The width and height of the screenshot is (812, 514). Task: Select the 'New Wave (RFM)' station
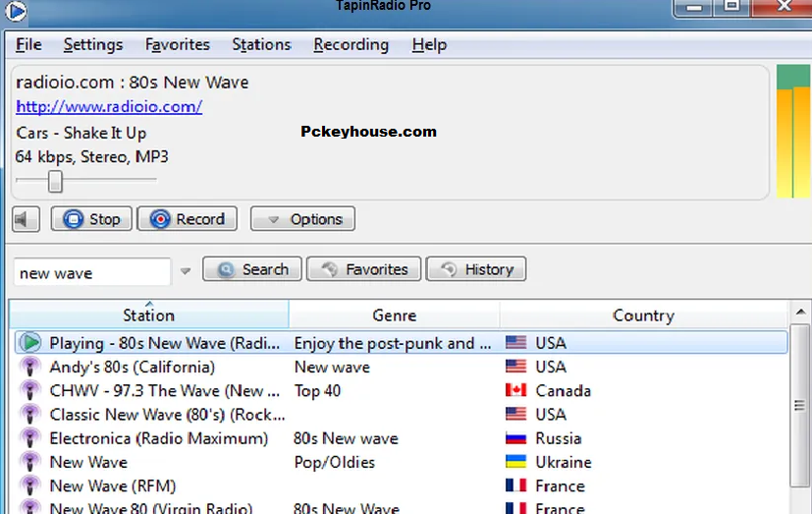tap(112, 486)
